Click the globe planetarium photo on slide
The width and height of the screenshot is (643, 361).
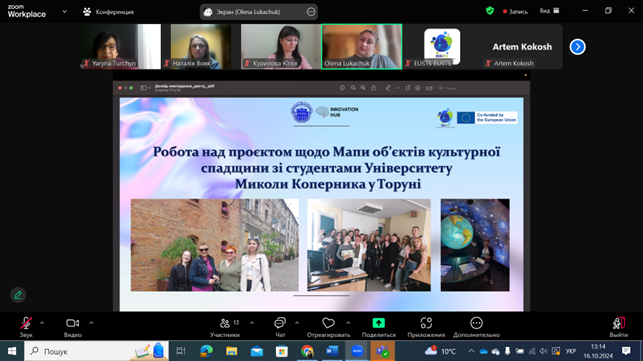click(x=475, y=245)
